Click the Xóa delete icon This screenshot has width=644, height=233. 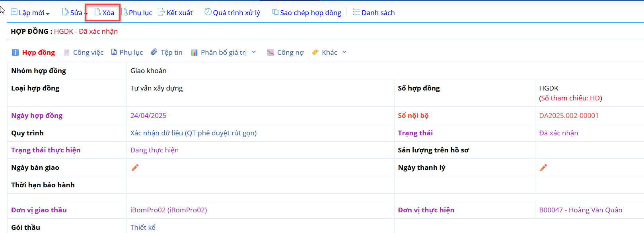(98, 12)
